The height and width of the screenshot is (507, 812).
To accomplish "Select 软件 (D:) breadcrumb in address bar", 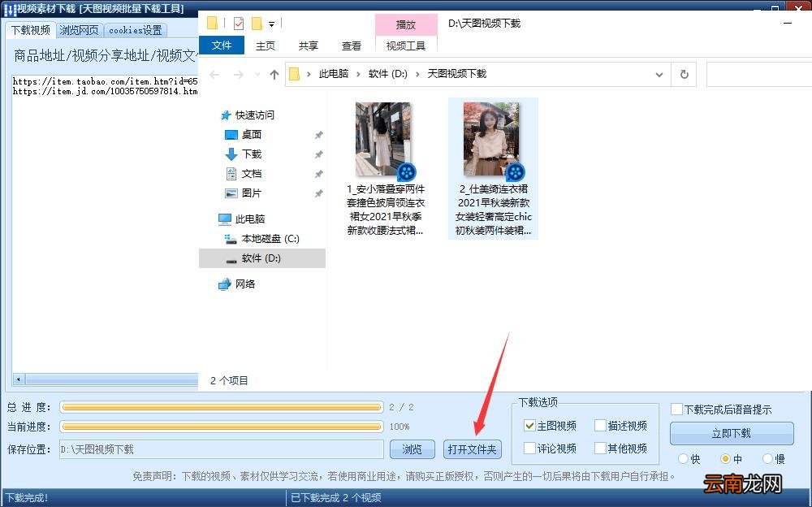I will [x=388, y=74].
